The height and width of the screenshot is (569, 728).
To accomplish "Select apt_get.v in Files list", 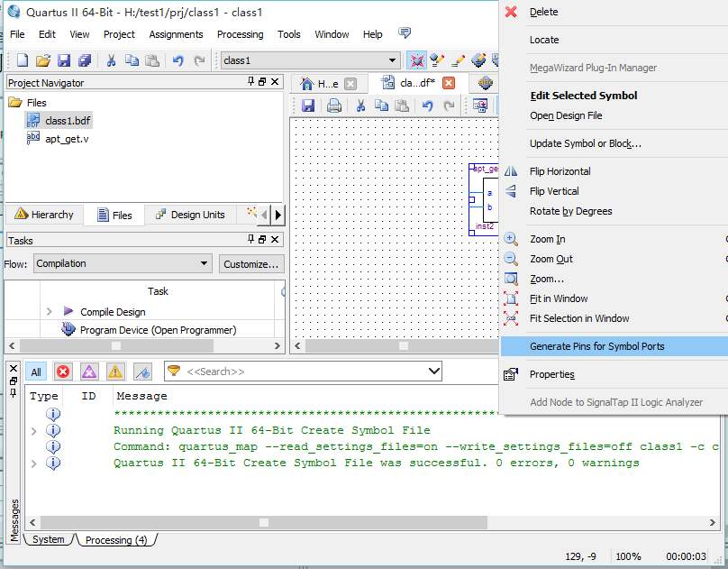I will [x=58, y=139].
